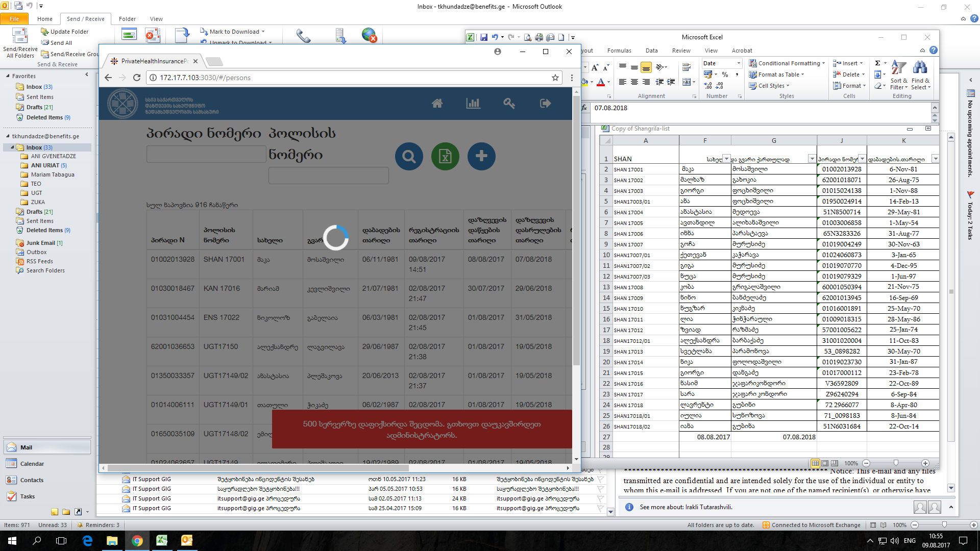Open filter dropdown on column K header
Image resolution: width=980 pixels, height=551 pixels.
(935, 159)
